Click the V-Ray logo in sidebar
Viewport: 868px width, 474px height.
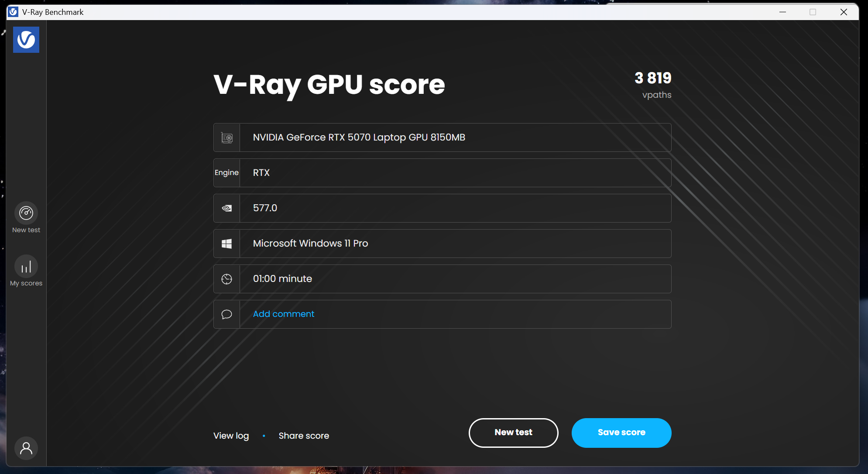pos(26,40)
